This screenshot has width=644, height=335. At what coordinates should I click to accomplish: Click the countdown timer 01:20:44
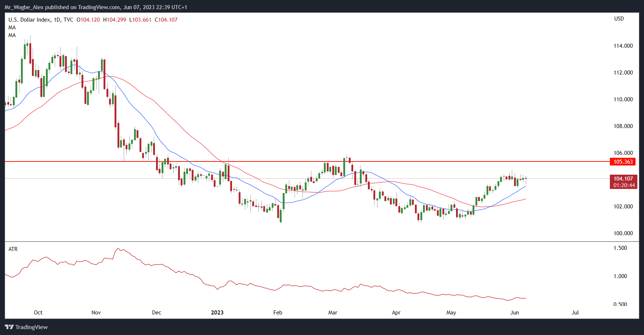pos(624,185)
